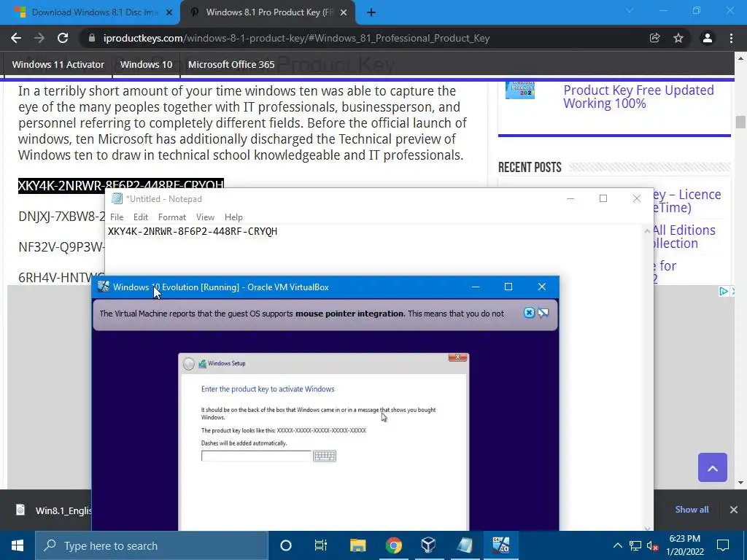Open the Action Center notifications icon
Viewport: 747px width, 560px height.
723,545
